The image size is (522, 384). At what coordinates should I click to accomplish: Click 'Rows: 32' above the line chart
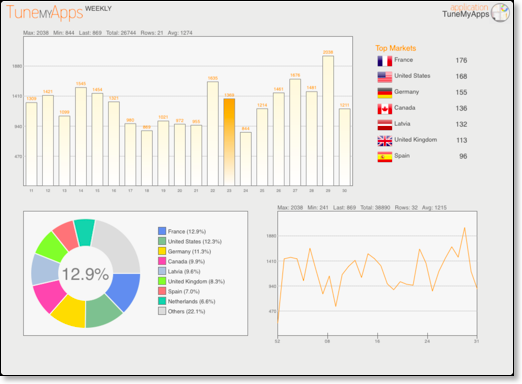pyautogui.click(x=406, y=207)
